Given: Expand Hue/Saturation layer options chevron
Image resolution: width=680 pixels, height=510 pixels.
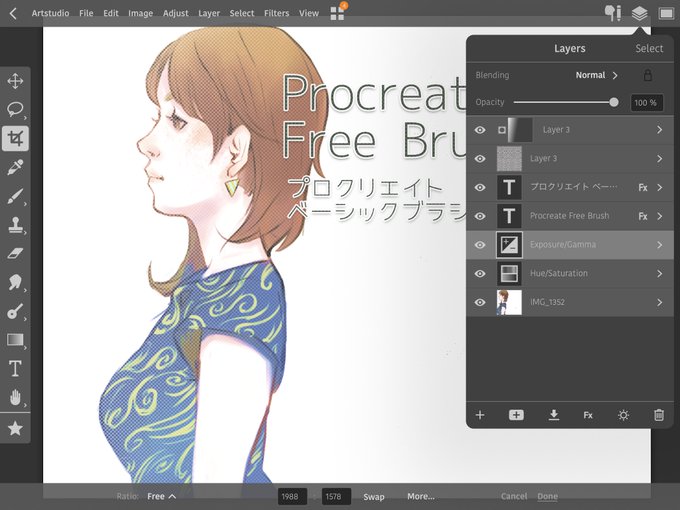Looking at the screenshot, I should (x=660, y=274).
